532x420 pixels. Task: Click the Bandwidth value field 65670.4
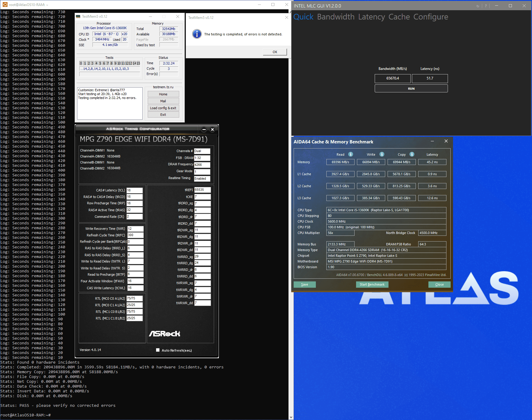click(392, 78)
